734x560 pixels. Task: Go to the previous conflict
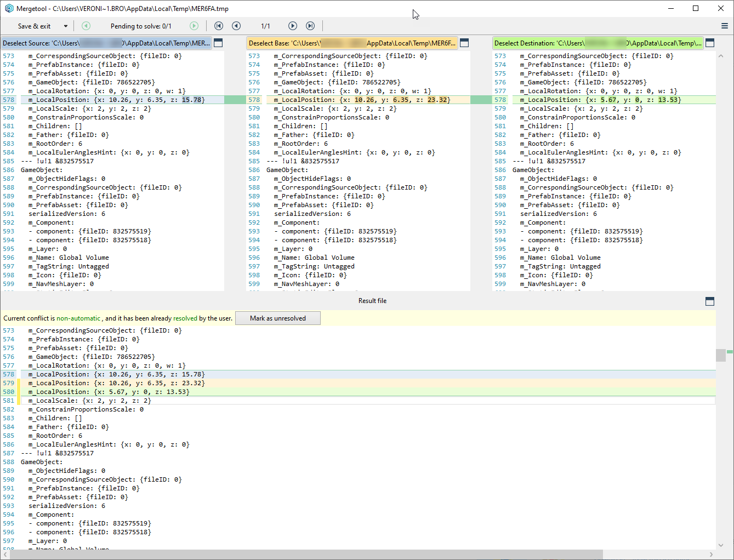coord(236,26)
